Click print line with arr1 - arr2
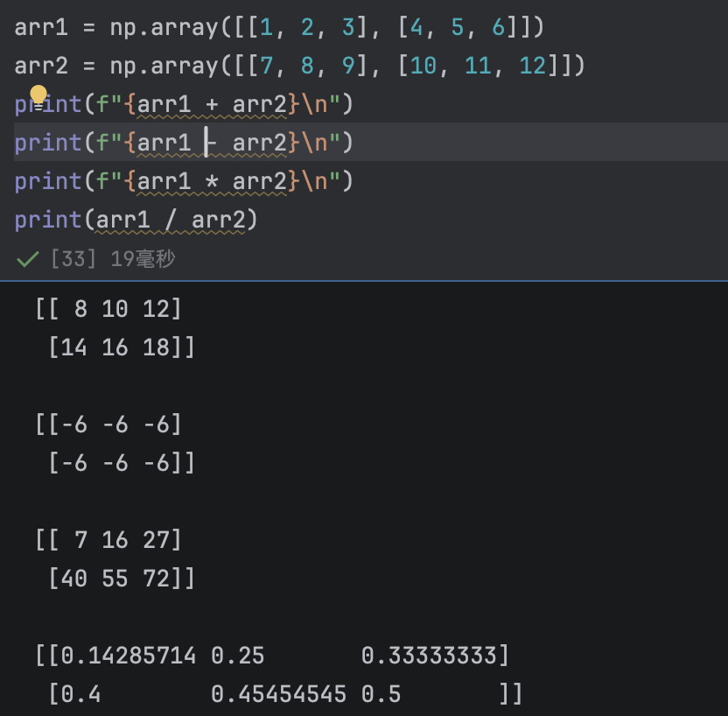Image resolution: width=728 pixels, height=716 pixels. click(184, 143)
